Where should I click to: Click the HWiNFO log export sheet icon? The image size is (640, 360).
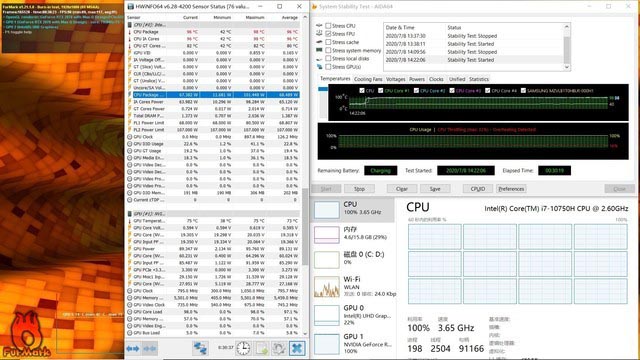point(262,348)
